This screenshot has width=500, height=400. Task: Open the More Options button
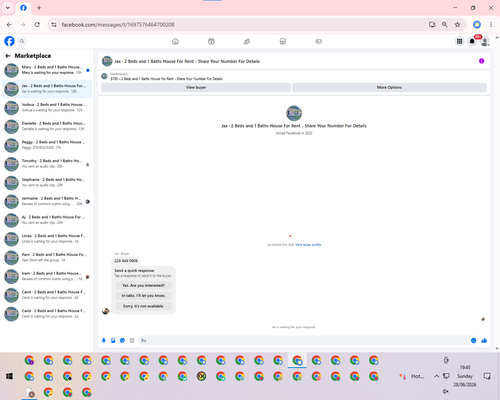(389, 87)
